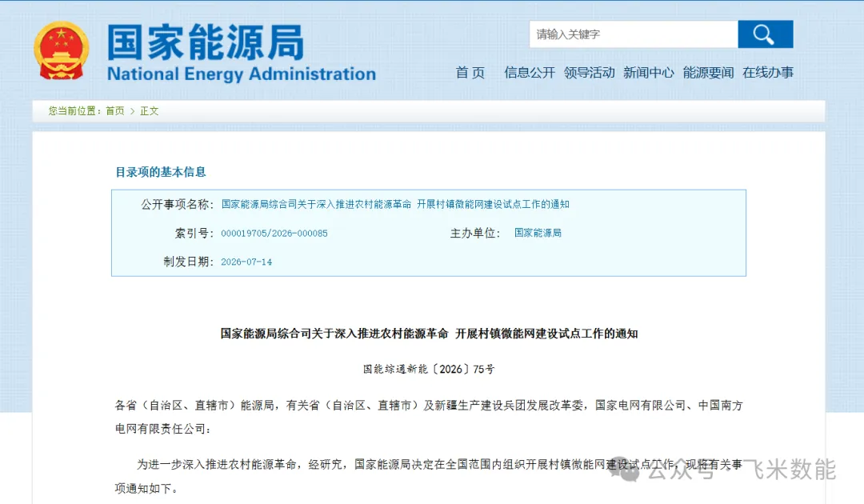The width and height of the screenshot is (864, 504).
Task: Click document number 国能综通新能〔2026〕75号
Action: tap(429, 369)
